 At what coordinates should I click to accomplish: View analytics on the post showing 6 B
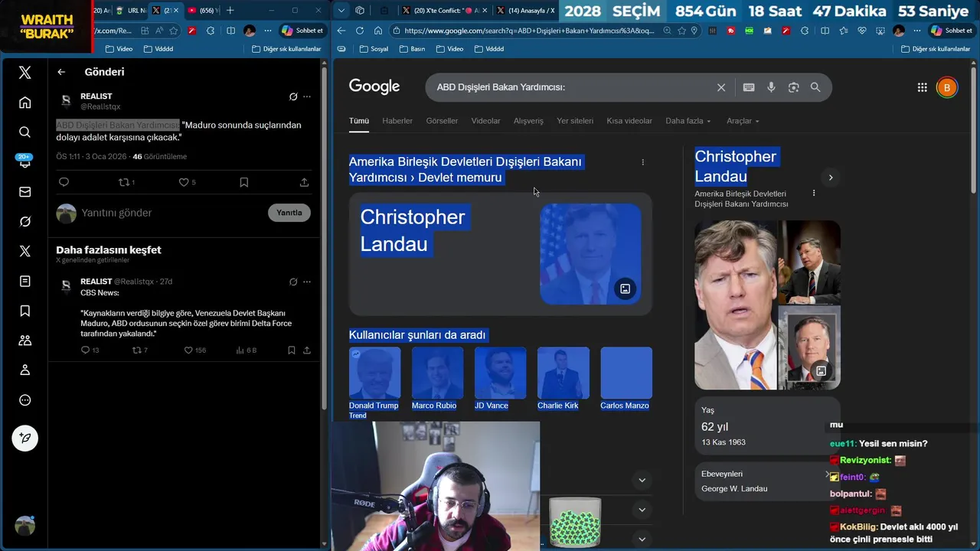247,350
